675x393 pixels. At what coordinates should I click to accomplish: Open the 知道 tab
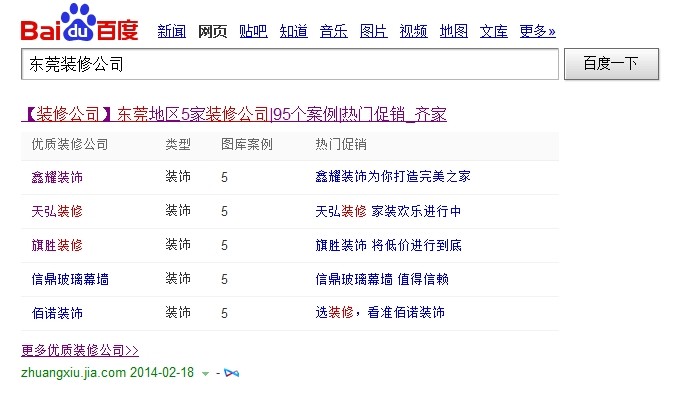coord(294,31)
